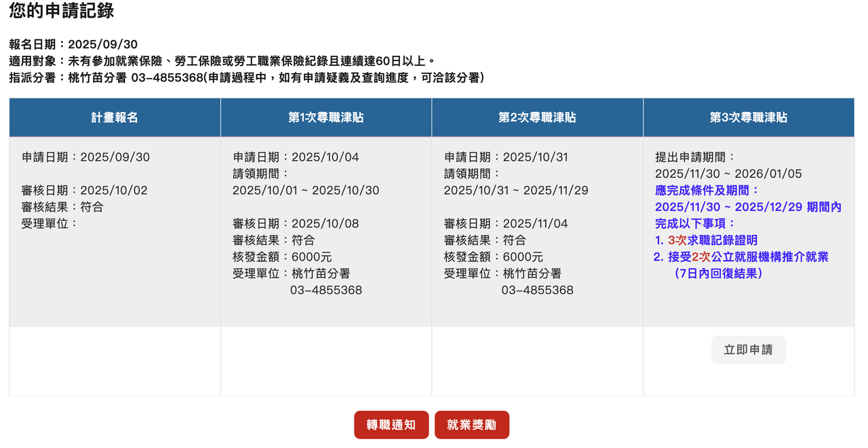Click 受理單位：桃竹苗分署 in the 第1次尋職津貼 column

(292, 273)
